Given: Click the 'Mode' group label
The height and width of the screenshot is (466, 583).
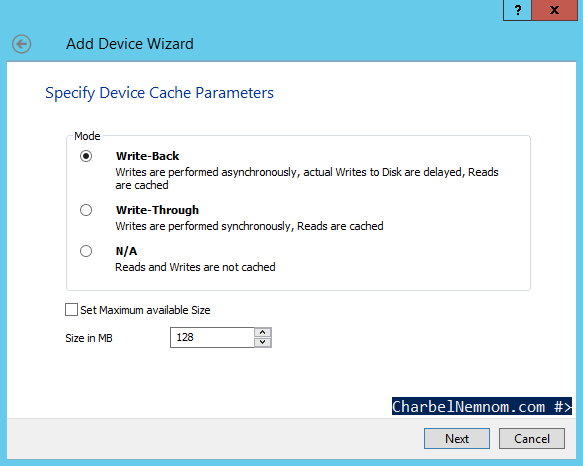Looking at the screenshot, I should click(x=87, y=136).
